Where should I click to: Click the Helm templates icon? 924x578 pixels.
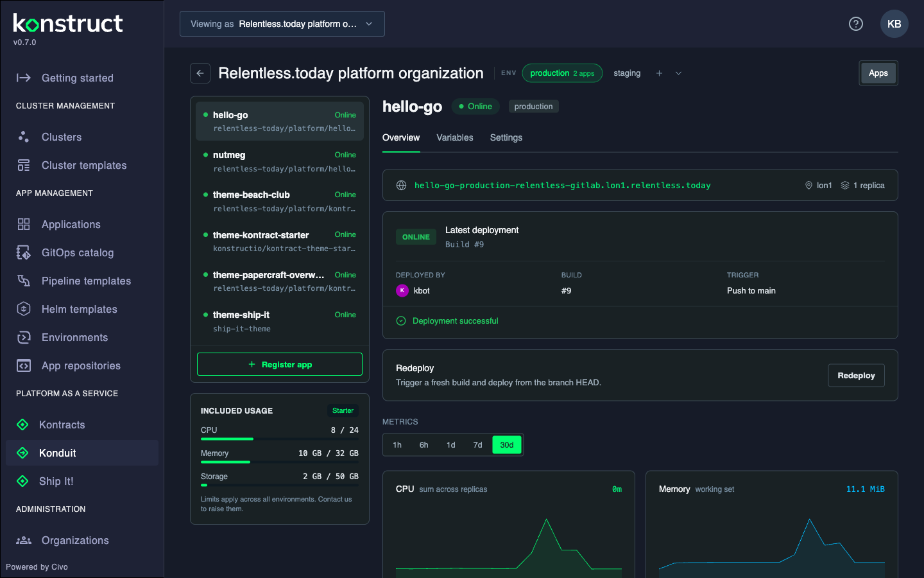tap(24, 309)
